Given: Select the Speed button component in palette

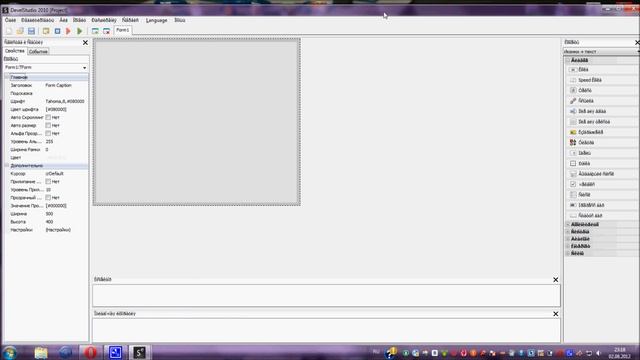Looking at the screenshot, I should 602,80.
